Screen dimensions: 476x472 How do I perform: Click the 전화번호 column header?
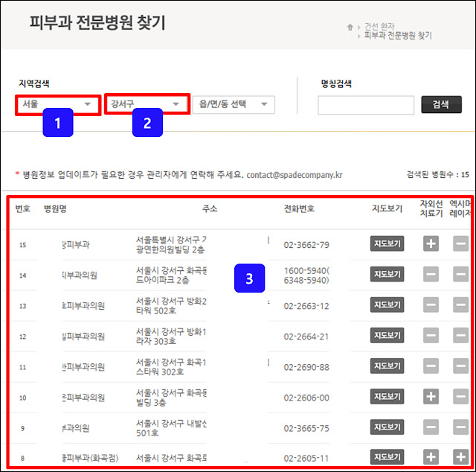299,208
